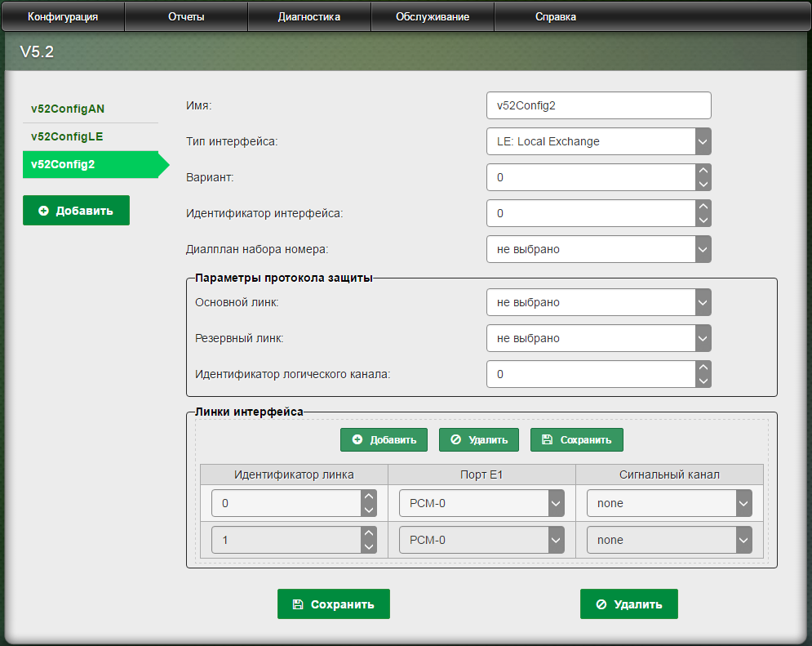Open Сигнальный канал dropdown in link row 0

pos(669,503)
